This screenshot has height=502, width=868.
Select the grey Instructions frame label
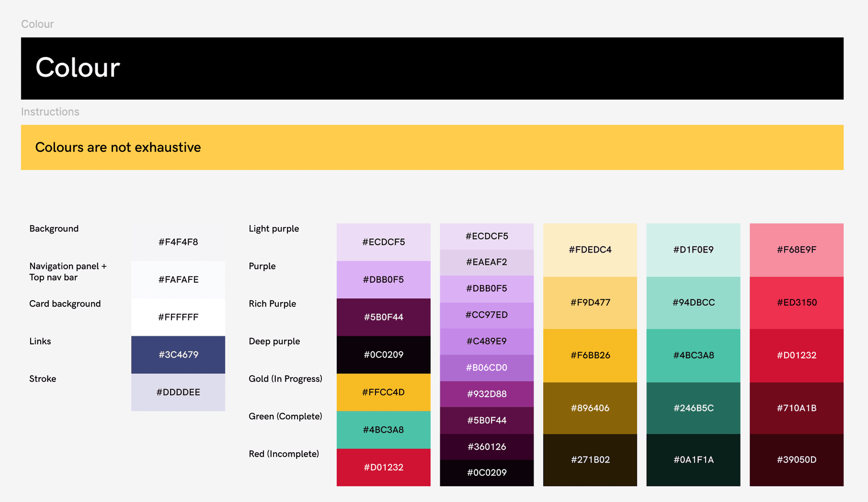tap(50, 112)
